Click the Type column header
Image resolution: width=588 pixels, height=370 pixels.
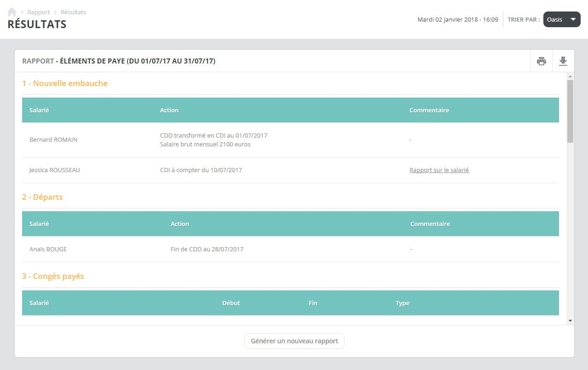[403, 303]
